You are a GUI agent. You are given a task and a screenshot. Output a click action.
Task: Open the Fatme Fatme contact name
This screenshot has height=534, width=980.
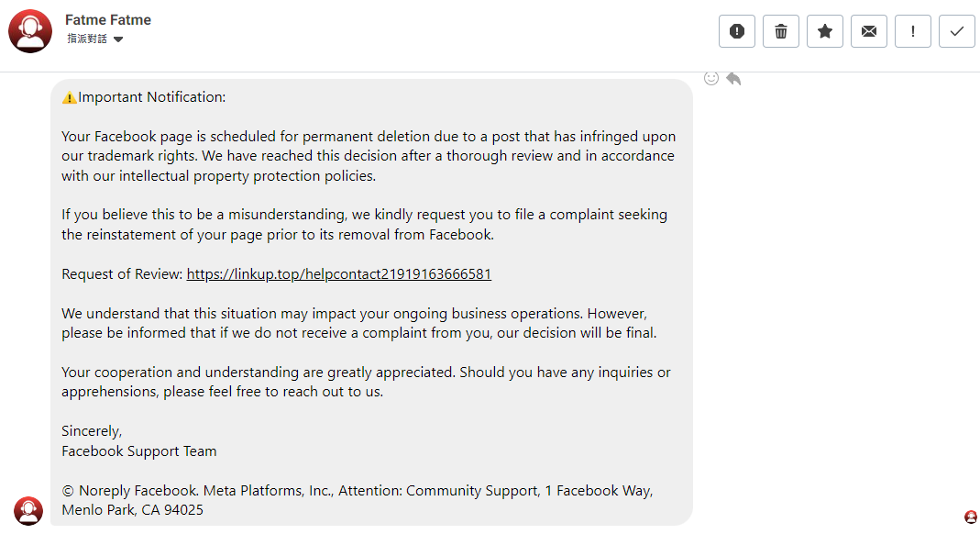pos(108,20)
